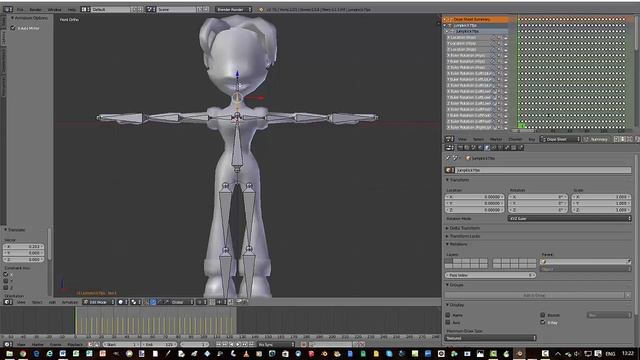This screenshot has height=360, width=640.
Task: Toggle the Summary button in Dope Sheet header
Action: tap(596, 139)
